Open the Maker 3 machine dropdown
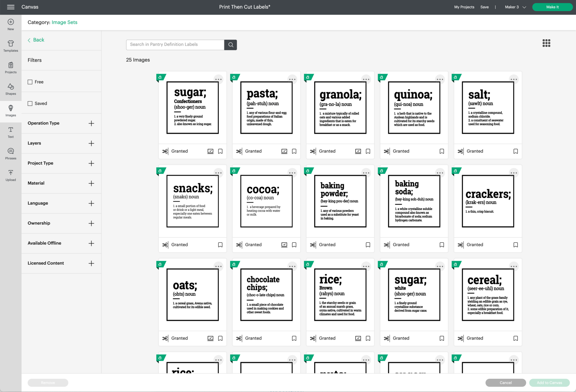The height and width of the screenshot is (392, 576). (515, 7)
